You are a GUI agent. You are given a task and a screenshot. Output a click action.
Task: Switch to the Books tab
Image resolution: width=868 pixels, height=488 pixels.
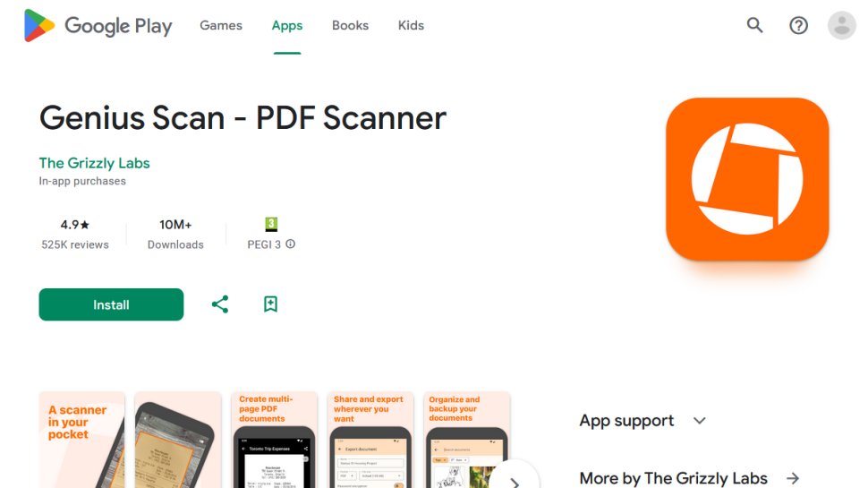(x=350, y=25)
